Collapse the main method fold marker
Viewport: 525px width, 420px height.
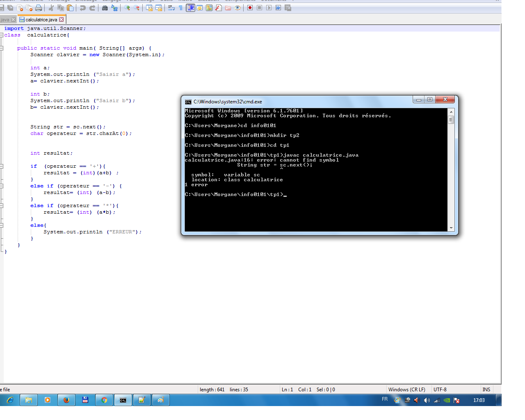(x=2, y=48)
